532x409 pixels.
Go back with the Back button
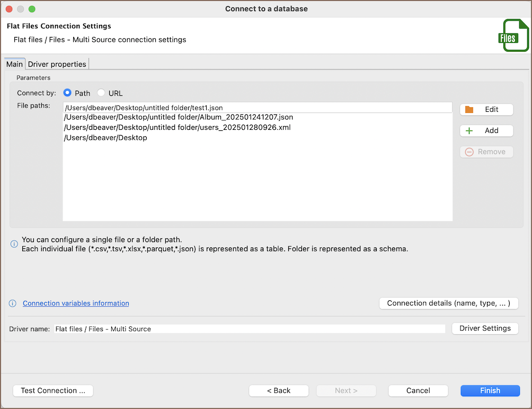(279, 390)
